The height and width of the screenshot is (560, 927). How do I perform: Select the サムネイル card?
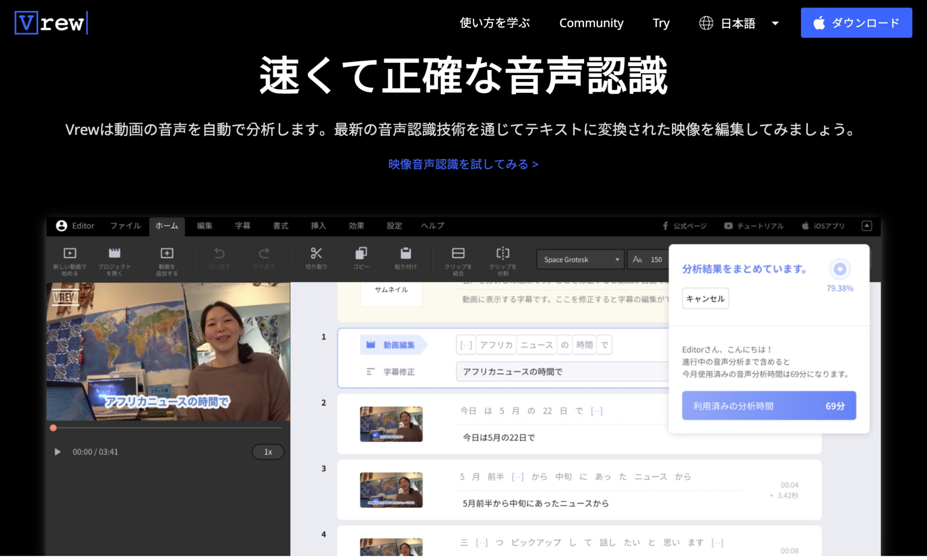pos(391,294)
